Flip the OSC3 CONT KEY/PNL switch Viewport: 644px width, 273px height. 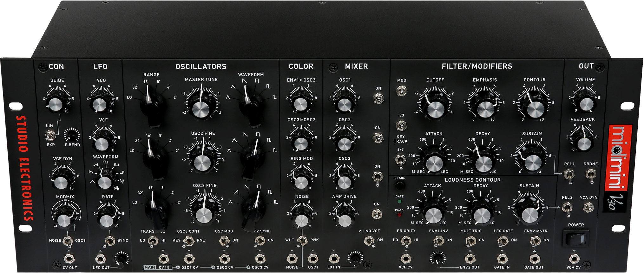click(188, 241)
